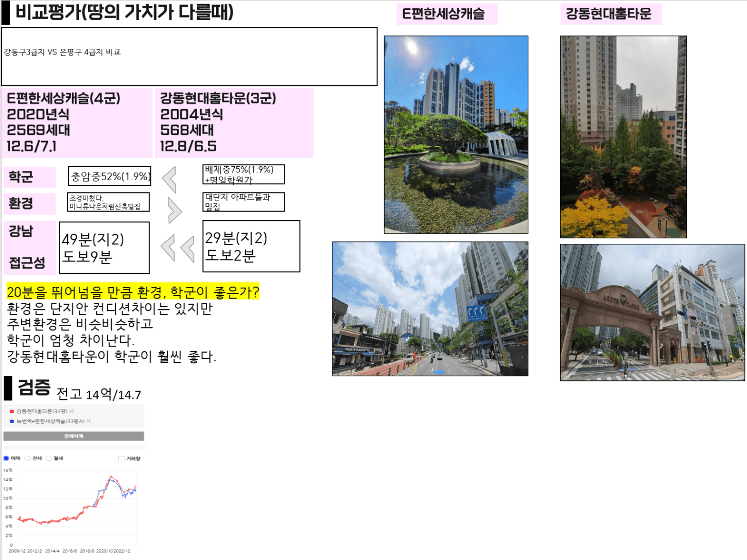Image resolution: width=747 pixels, height=560 pixels.
Task: Click the line '강동현대홈타운이 학군이 훨씬 좋다.'
Action: click(112, 356)
